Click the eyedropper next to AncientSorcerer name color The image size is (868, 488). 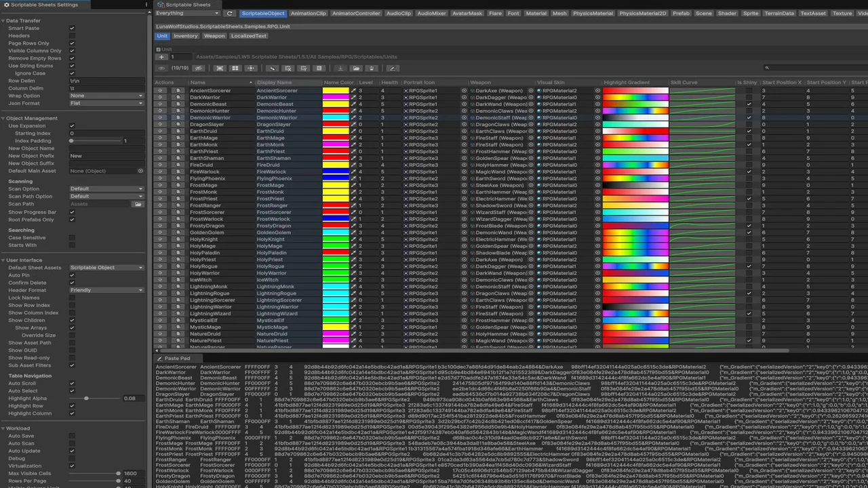[353, 91]
